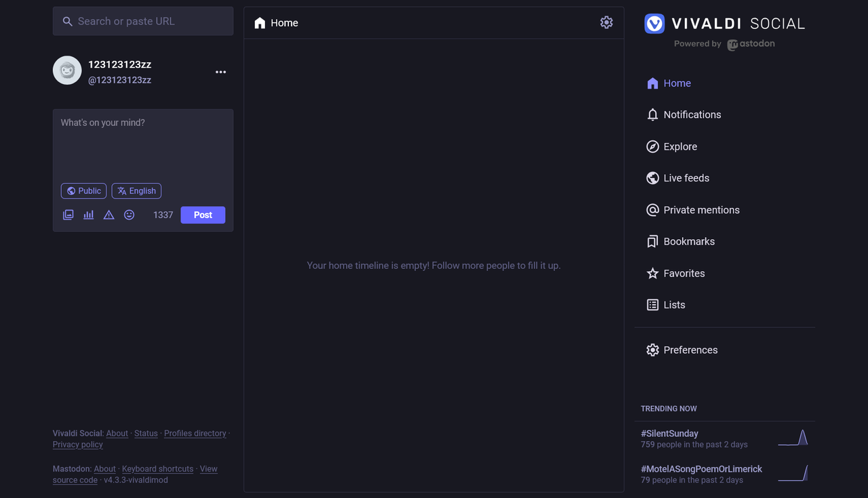Open the Private mentions at-sign icon

click(x=652, y=210)
